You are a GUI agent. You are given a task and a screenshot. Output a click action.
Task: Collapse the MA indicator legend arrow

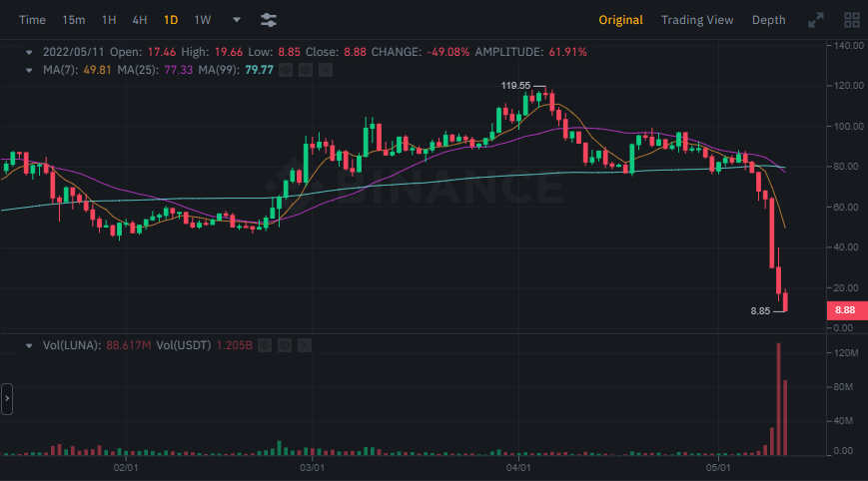coord(28,70)
